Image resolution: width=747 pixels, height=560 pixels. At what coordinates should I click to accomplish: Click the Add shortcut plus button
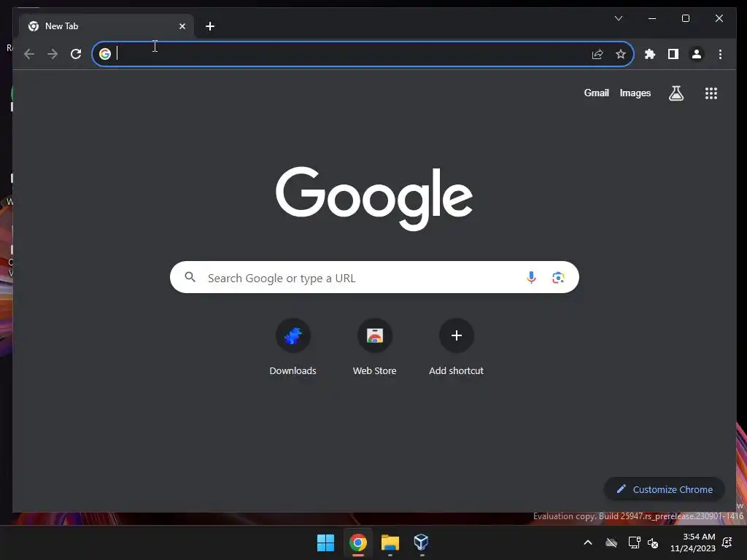457,335
